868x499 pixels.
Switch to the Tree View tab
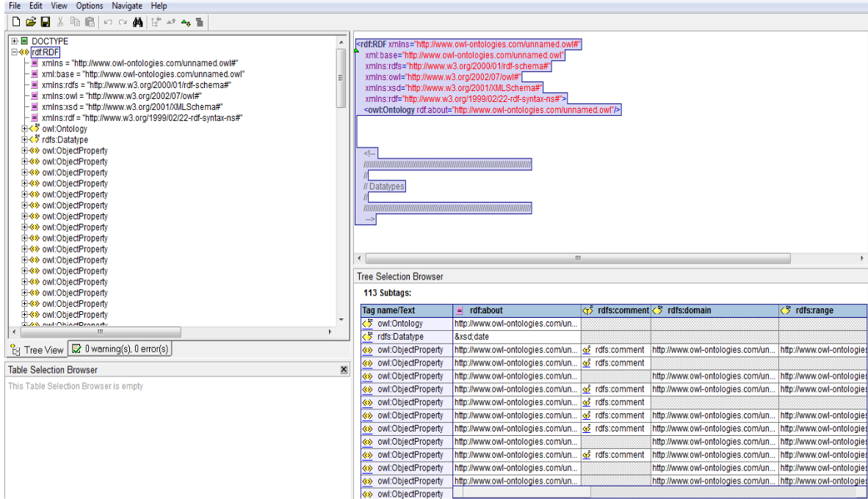[x=37, y=350]
